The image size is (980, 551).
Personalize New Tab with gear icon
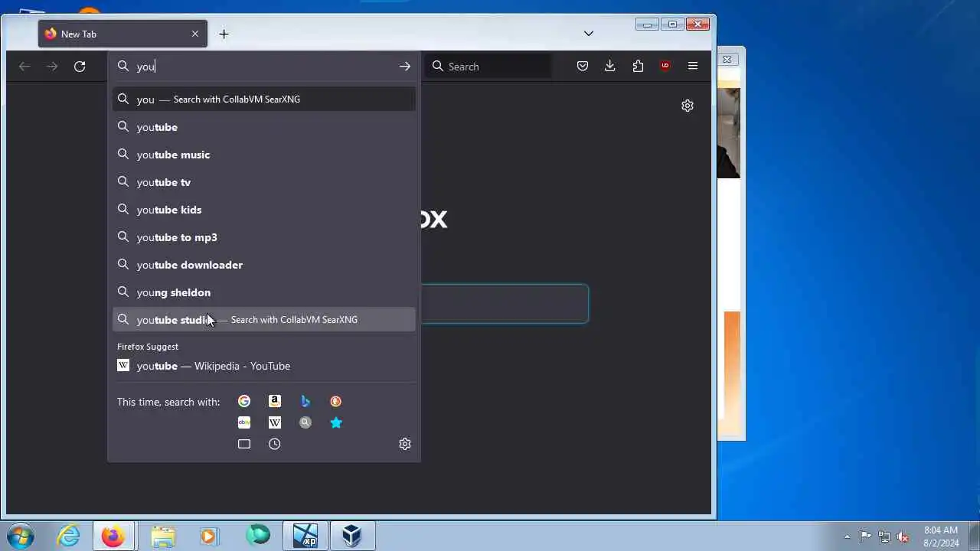tap(688, 106)
